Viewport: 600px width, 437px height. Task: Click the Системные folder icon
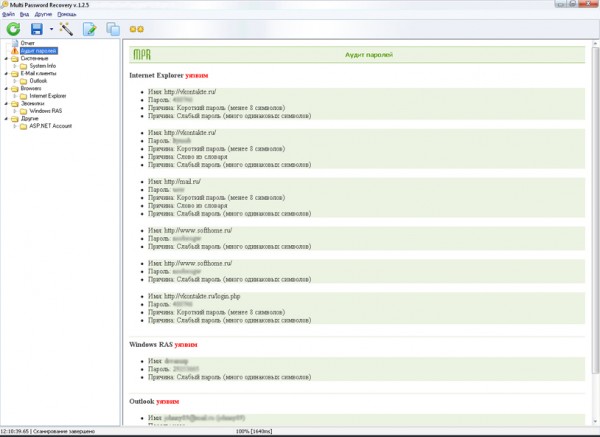[15, 59]
